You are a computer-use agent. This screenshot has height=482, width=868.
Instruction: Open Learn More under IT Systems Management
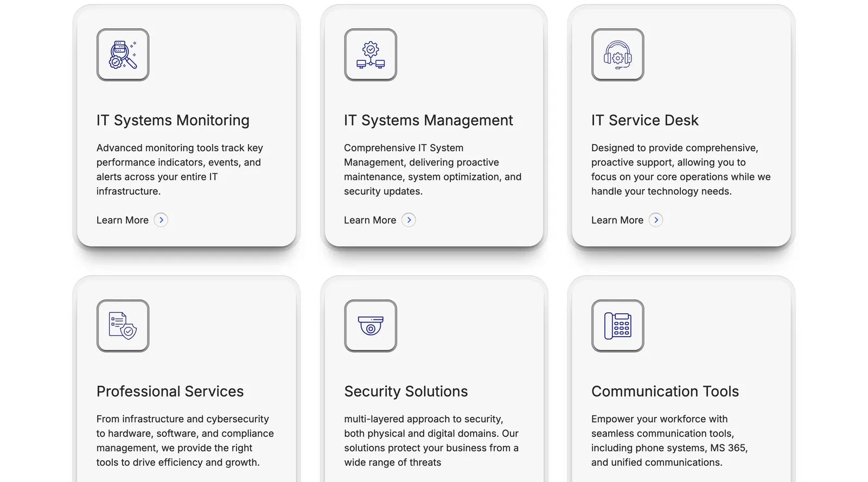coord(370,220)
